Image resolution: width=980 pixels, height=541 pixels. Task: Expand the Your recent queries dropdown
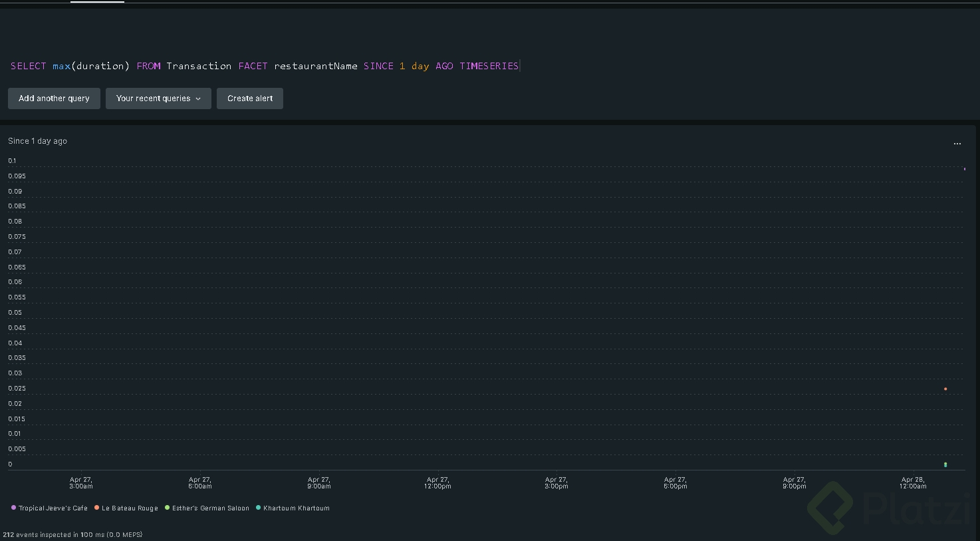click(158, 98)
